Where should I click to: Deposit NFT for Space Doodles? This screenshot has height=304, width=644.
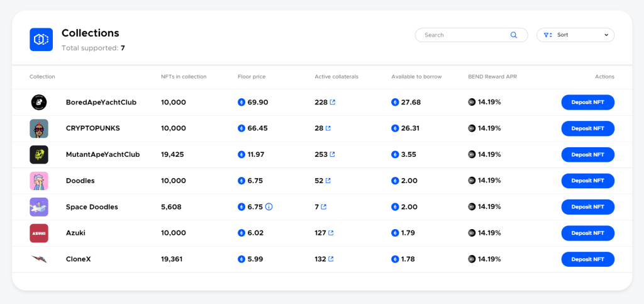coord(588,207)
